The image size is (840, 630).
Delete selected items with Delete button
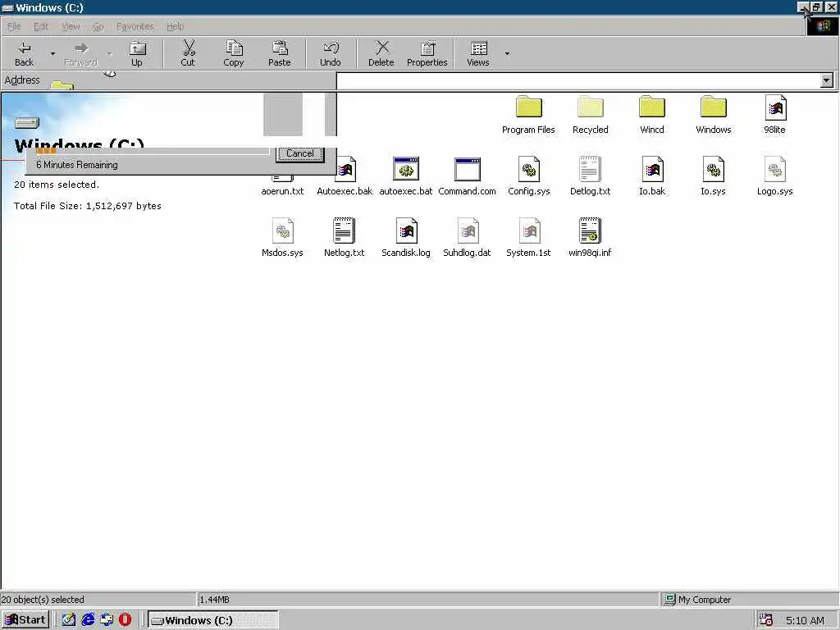coord(381,53)
